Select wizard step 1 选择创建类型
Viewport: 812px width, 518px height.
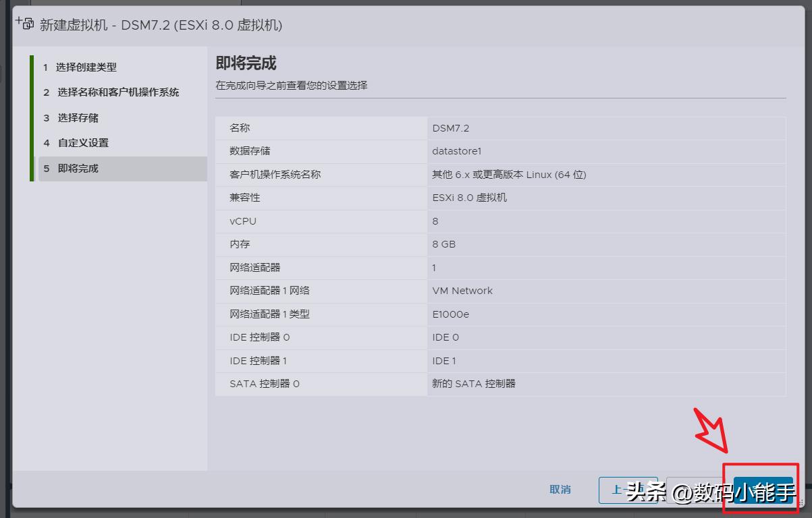[x=84, y=67]
